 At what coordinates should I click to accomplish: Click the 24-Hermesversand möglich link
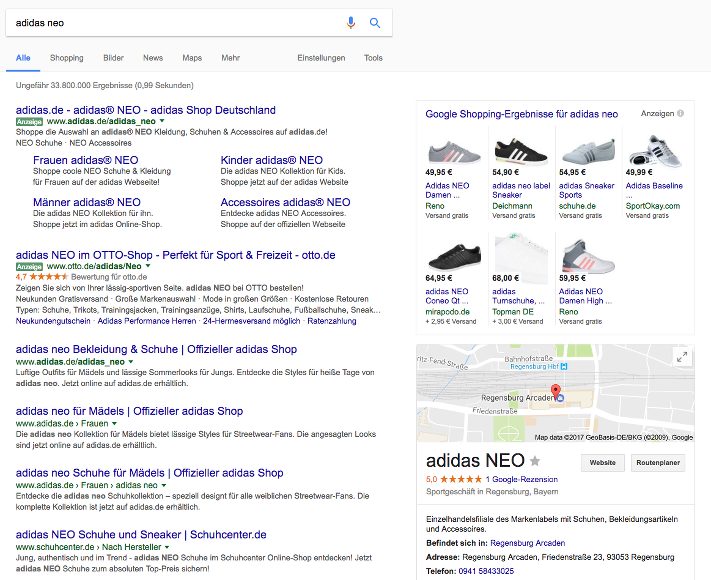click(252, 321)
